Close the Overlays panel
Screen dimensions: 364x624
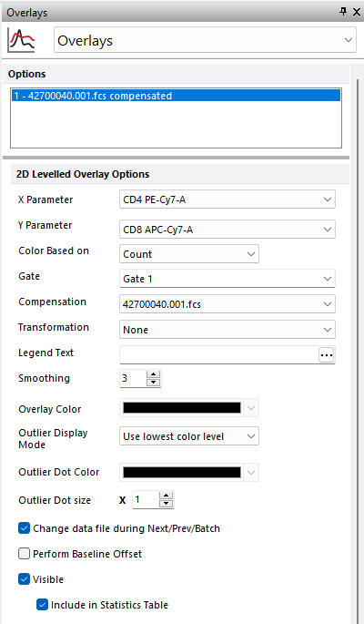(357, 12)
